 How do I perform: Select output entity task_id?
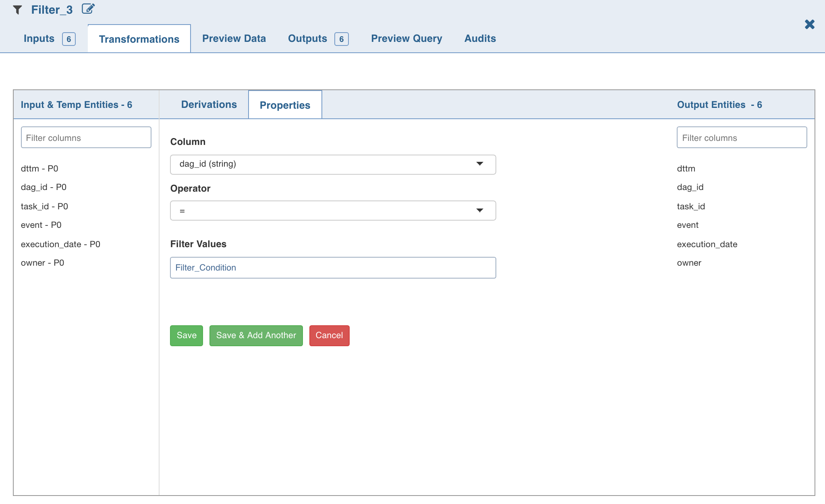pyautogui.click(x=691, y=207)
